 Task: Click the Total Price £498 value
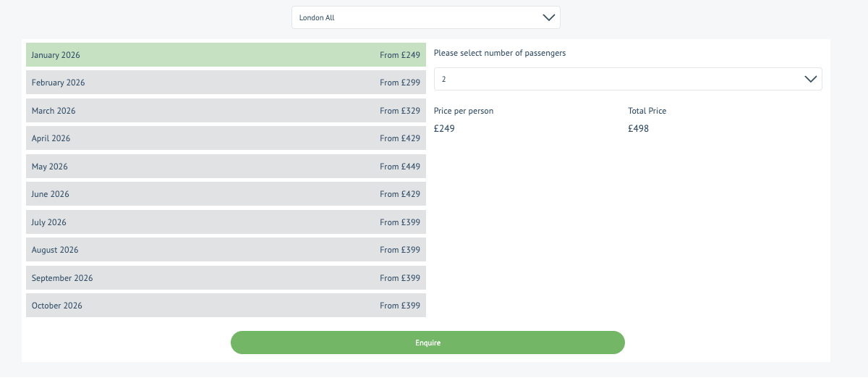click(639, 129)
